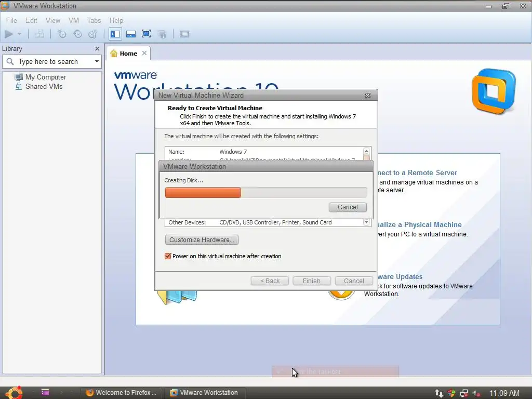Click the Other Devices settings row
Image resolution: width=532 pixels, height=399 pixels.
click(x=263, y=222)
